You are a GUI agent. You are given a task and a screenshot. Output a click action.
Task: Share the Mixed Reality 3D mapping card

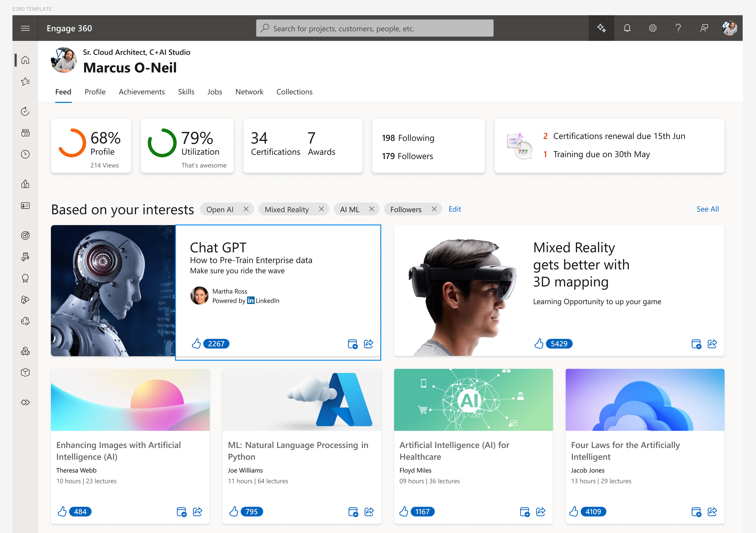[712, 344]
